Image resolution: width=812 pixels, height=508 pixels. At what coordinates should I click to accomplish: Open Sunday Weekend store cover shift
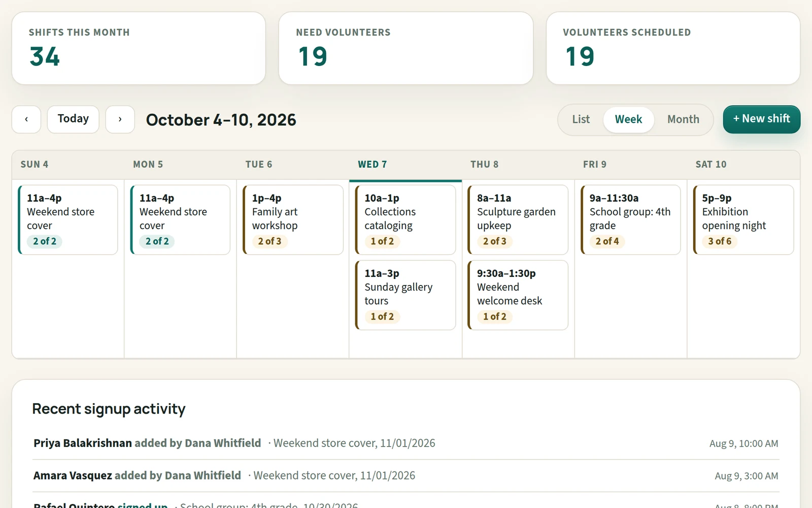tap(68, 219)
